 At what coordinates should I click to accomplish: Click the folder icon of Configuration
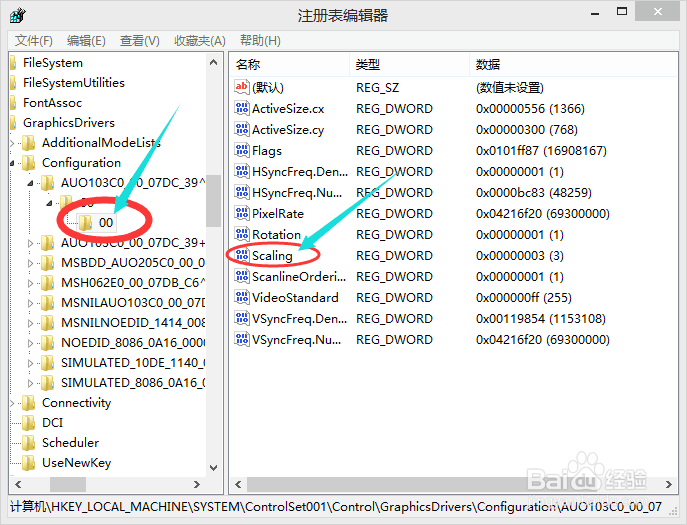click(28, 163)
